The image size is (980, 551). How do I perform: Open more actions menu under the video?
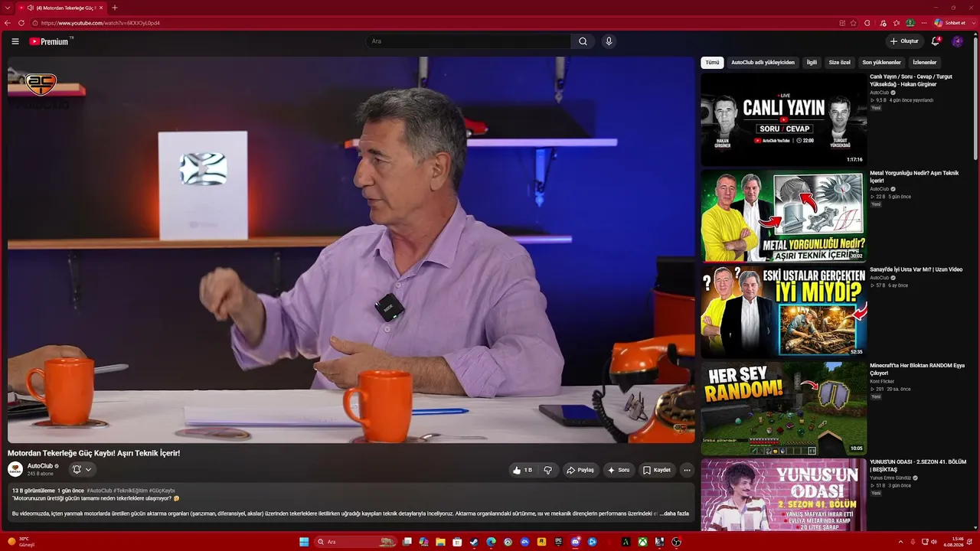pos(687,470)
